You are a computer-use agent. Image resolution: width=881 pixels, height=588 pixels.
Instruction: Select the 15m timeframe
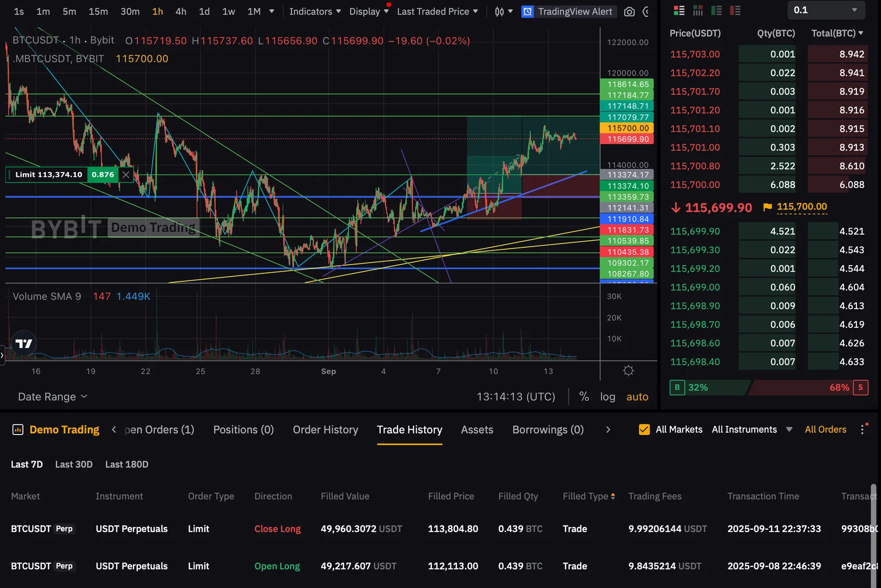click(x=98, y=11)
